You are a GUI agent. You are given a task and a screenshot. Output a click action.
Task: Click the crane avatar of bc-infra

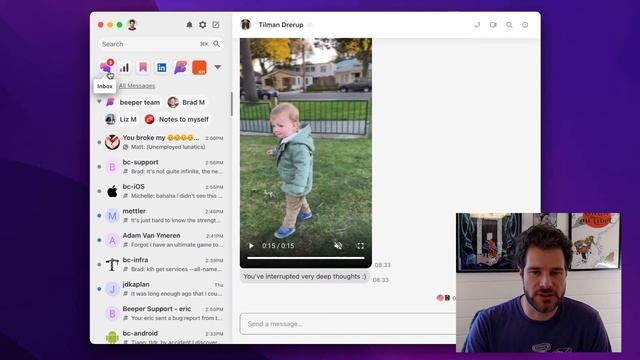coord(112,264)
